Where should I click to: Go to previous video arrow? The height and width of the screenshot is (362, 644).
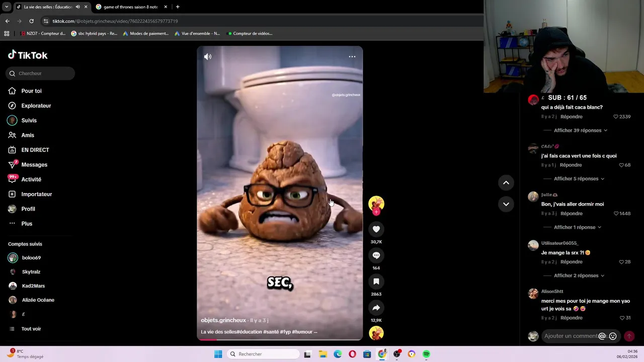[x=506, y=183]
